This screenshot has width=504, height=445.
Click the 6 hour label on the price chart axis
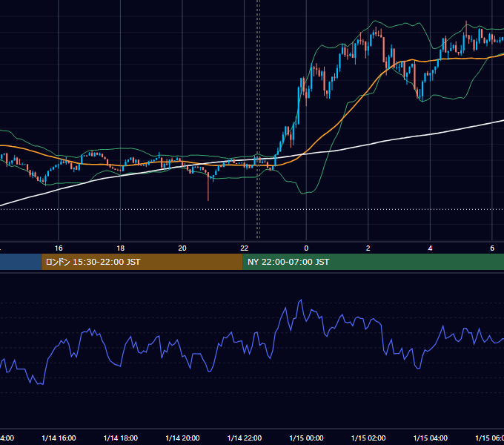(x=492, y=248)
